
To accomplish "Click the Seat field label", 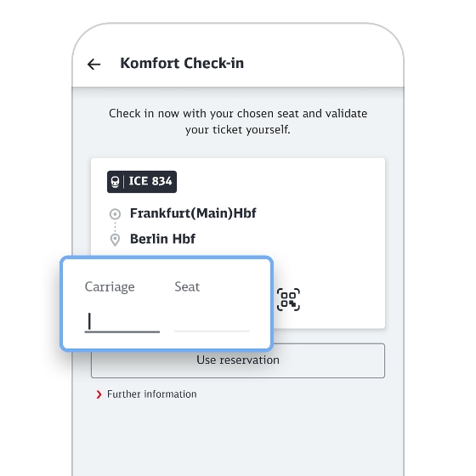I will click(187, 287).
